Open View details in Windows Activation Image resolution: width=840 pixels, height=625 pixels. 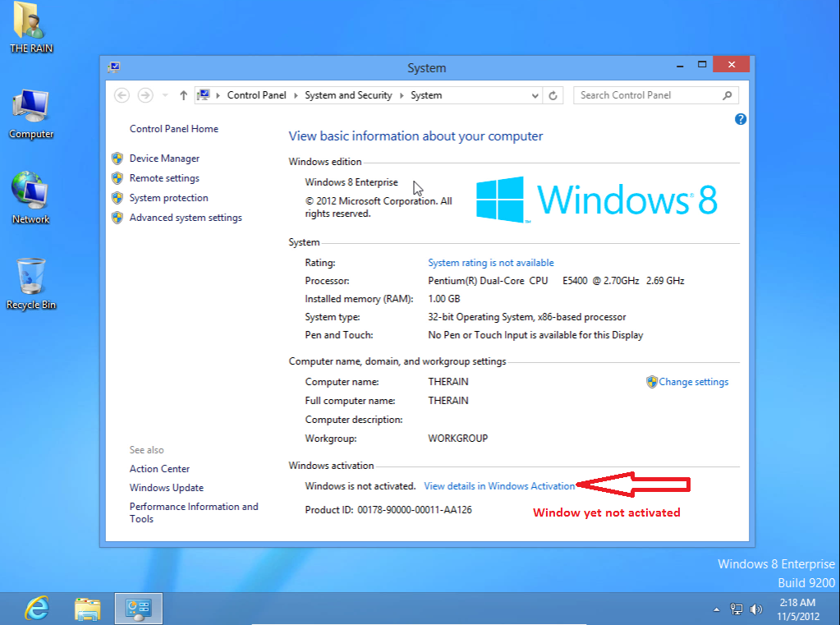click(499, 486)
